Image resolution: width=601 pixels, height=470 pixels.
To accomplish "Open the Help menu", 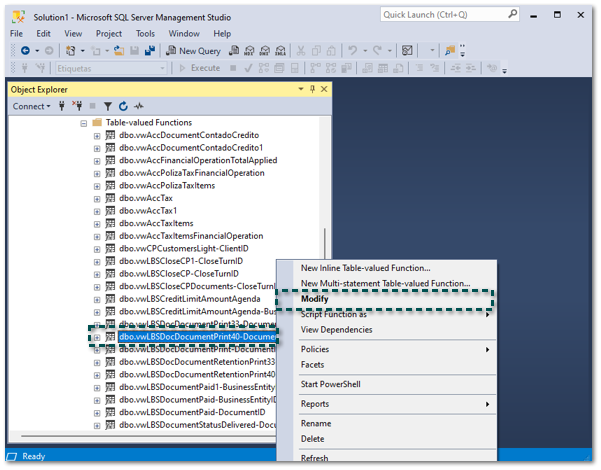I will point(222,34).
